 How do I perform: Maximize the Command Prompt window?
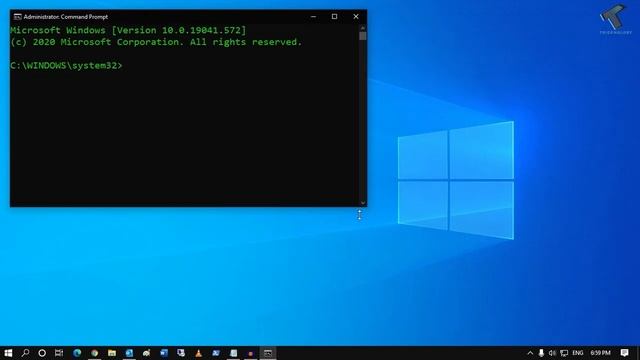(334, 17)
